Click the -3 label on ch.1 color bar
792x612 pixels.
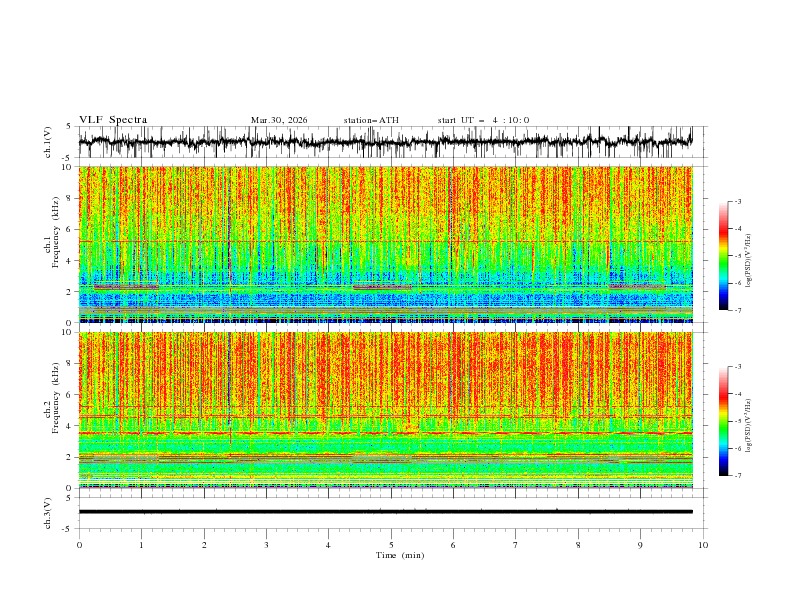click(x=737, y=201)
